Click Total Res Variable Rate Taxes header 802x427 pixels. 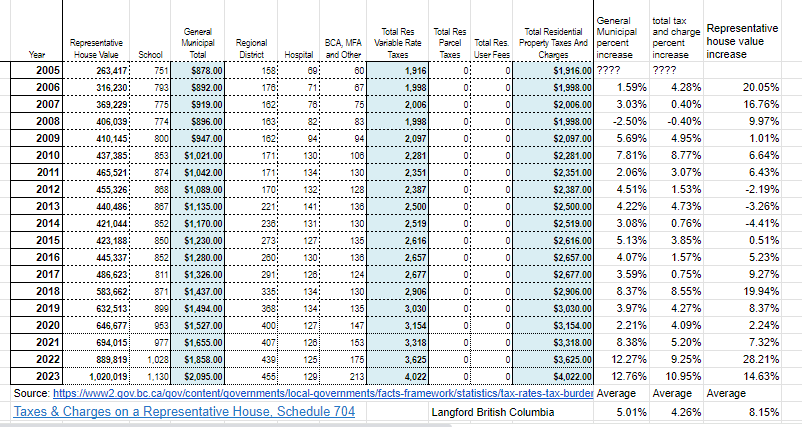click(x=397, y=43)
